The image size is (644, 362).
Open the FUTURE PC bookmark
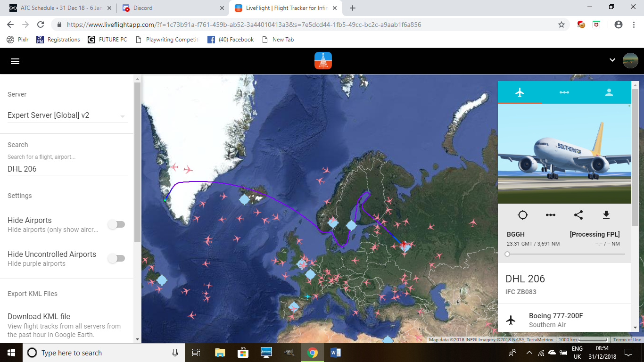[107, 40]
